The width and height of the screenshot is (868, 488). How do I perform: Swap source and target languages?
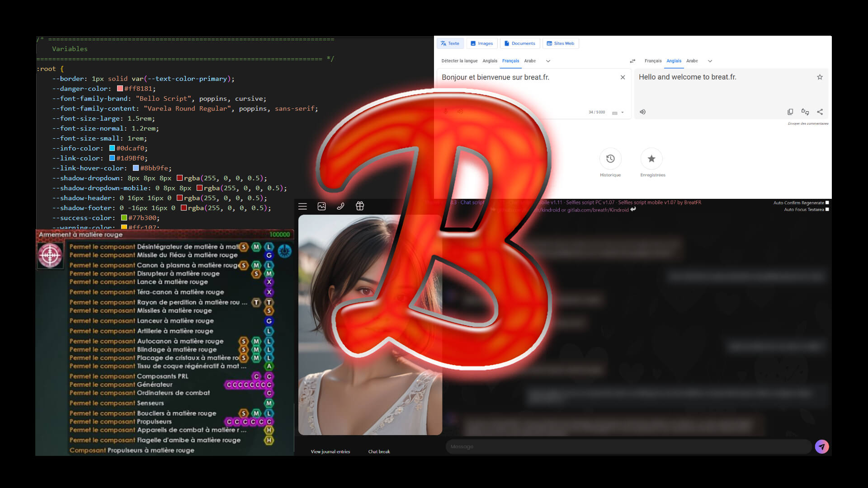click(632, 61)
